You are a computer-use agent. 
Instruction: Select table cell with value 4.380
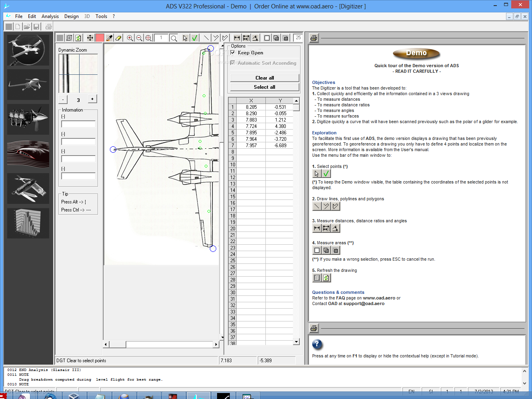coord(280,126)
